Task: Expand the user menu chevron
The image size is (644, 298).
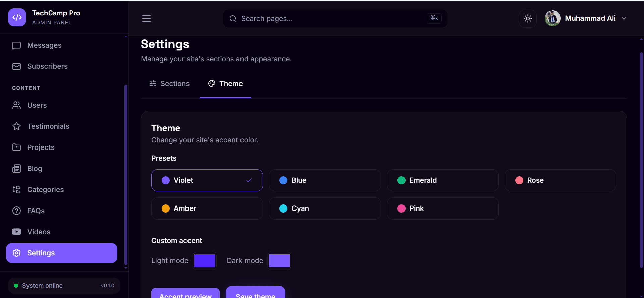Action: (624, 18)
